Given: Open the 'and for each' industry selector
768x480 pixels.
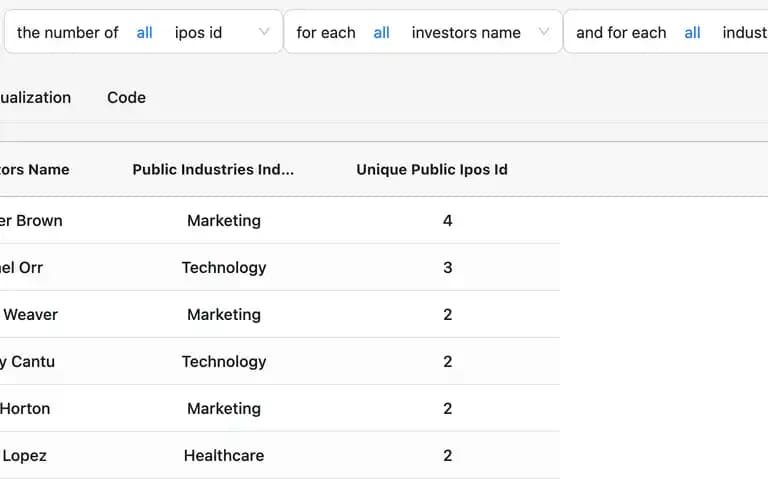Looking at the screenshot, I should (x=666, y=32).
